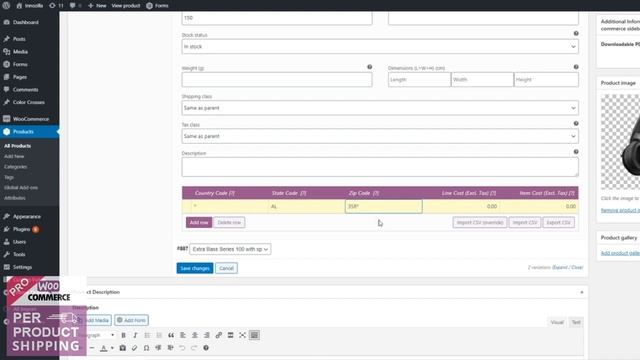Click the Zip Code cell containing 358*
Screen dimensions: 640x360
[x=384, y=207]
